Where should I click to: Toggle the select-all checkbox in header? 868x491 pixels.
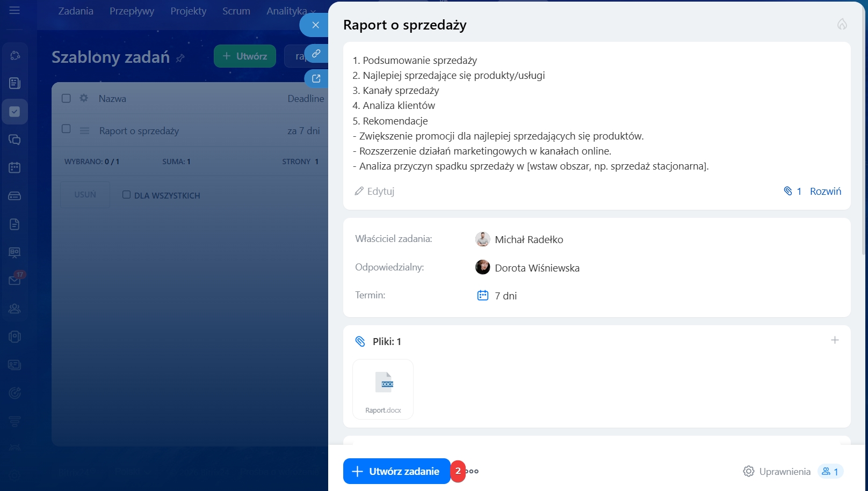coord(66,98)
